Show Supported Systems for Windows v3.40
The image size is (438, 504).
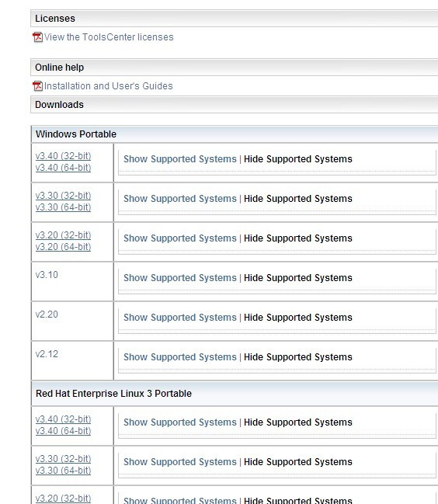[180, 159]
